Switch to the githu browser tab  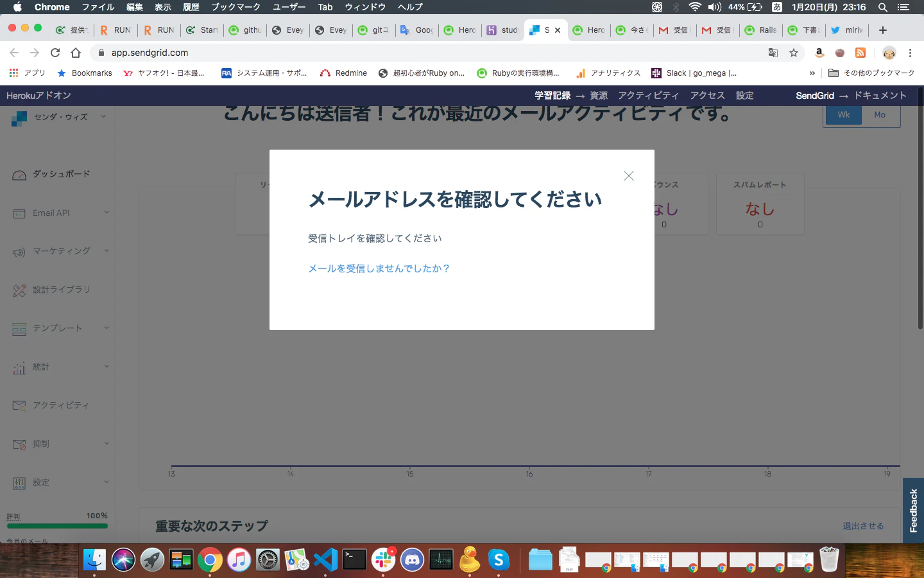(x=245, y=30)
